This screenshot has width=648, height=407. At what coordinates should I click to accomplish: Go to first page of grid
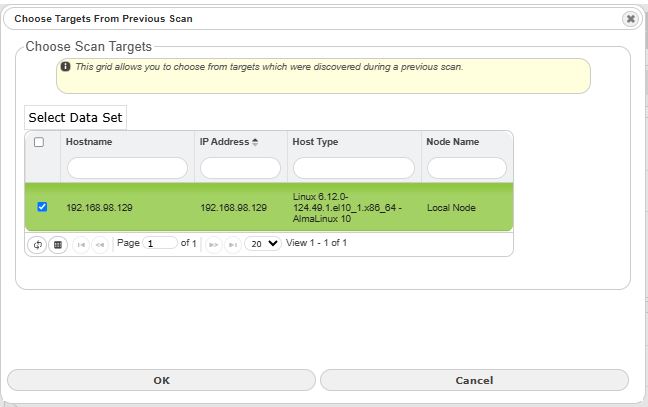pyautogui.click(x=81, y=245)
